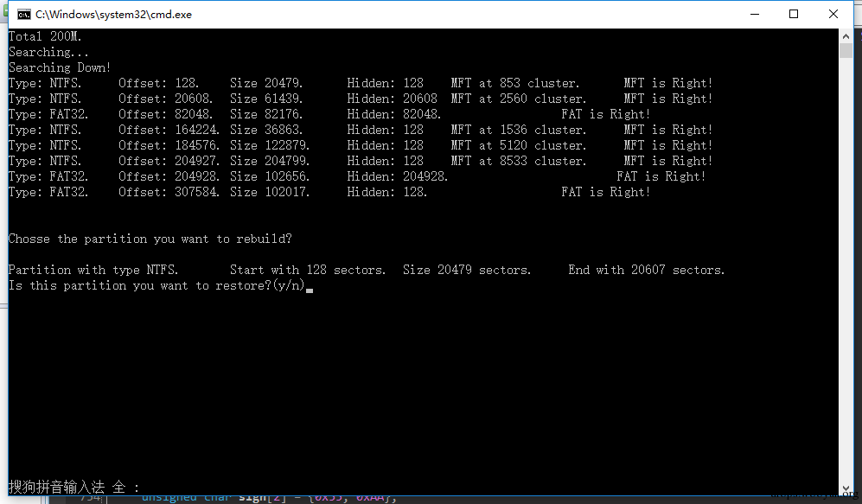Click 'Size 82176.' value
Viewport: 862px width, 504px height.
coord(266,114)
